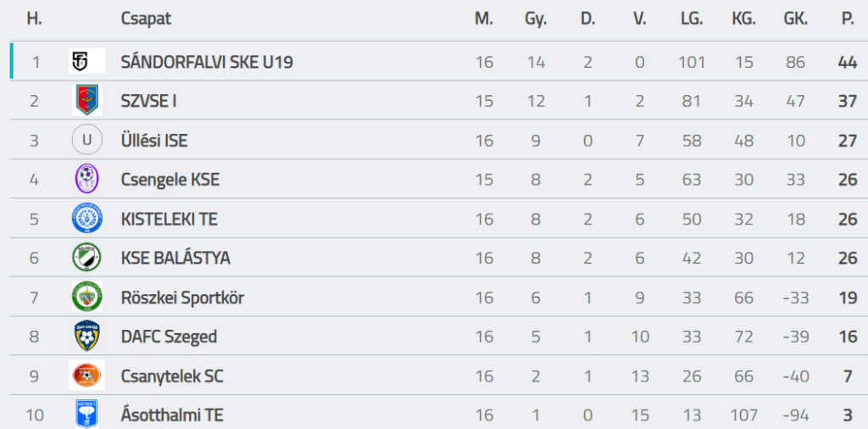Screen dimensions: 868x429
Task: Open the Csengele KSE team link
Action: (x=170, y=180)
